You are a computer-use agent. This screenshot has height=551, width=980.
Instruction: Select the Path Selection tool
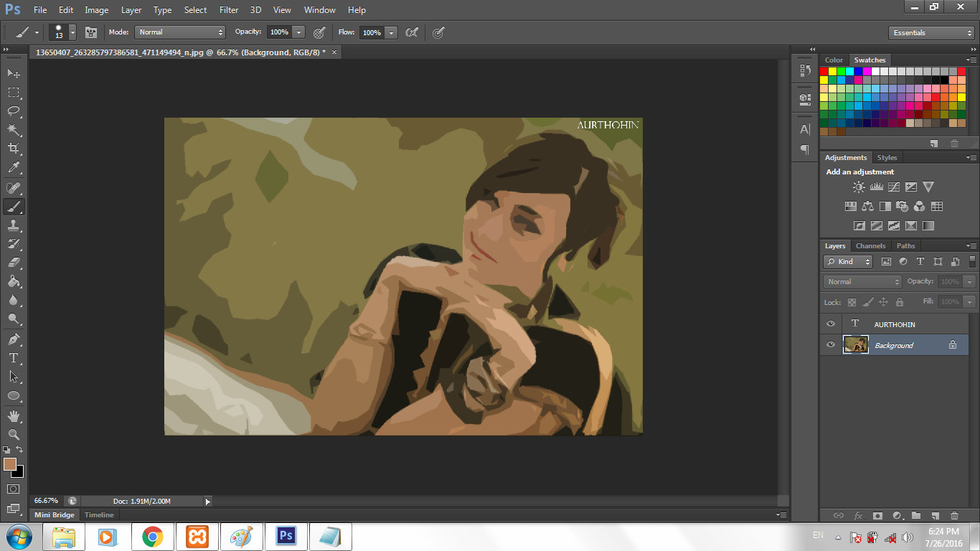(14, 377)
